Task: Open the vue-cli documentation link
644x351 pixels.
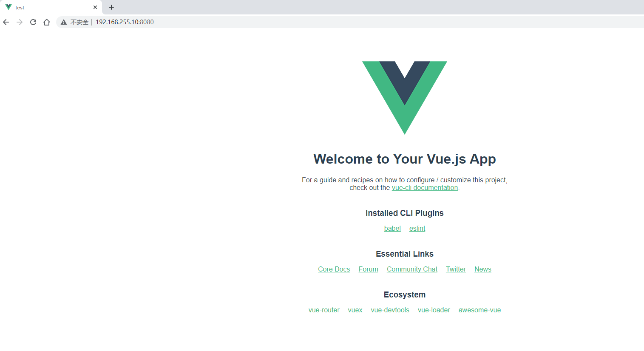Action: tap(425, 188)
